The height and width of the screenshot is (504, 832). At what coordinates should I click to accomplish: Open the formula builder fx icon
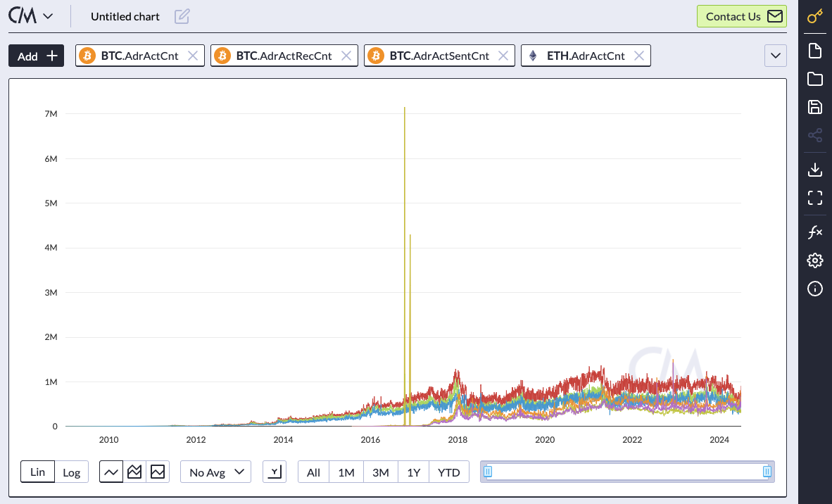815,232
